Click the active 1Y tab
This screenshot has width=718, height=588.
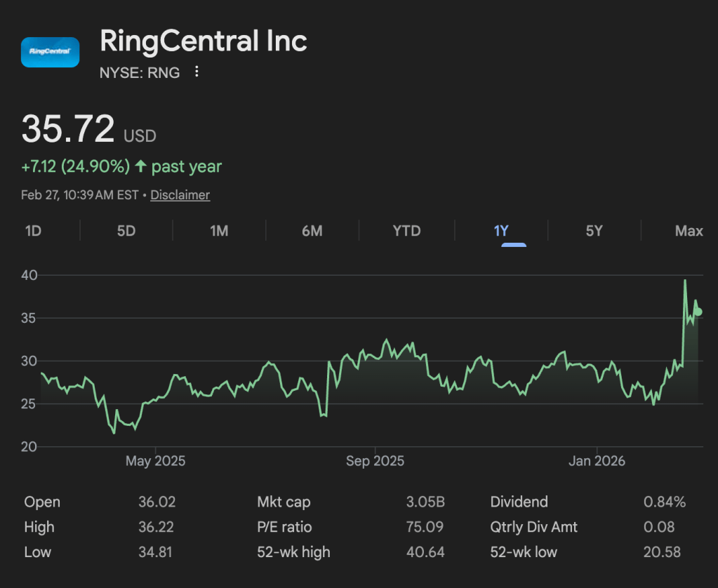500,231
